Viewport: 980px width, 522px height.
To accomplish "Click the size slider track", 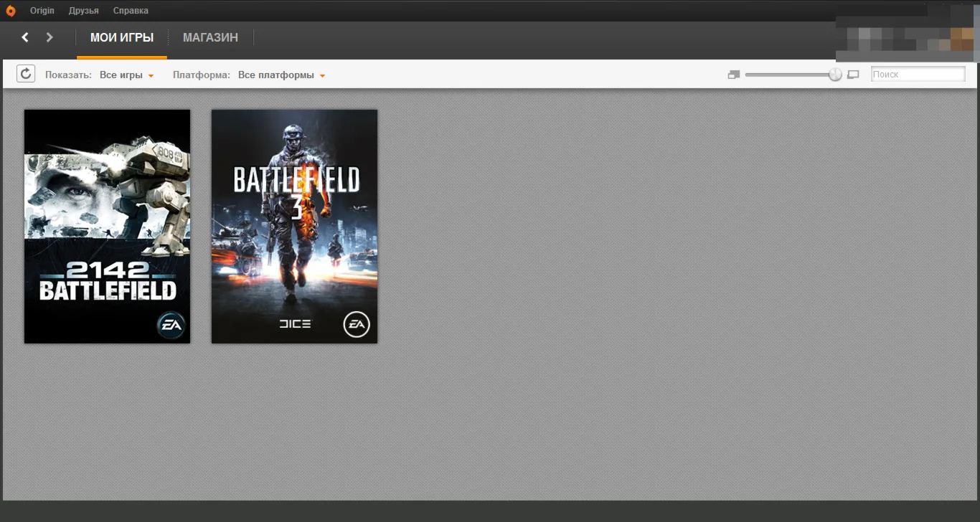I will tap(789, 73).
